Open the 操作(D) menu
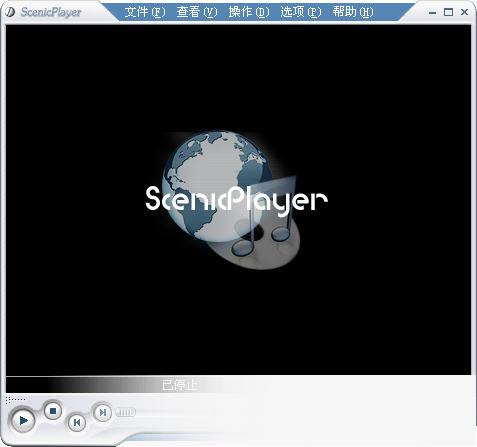477x447 pixels. click(249, 12)
